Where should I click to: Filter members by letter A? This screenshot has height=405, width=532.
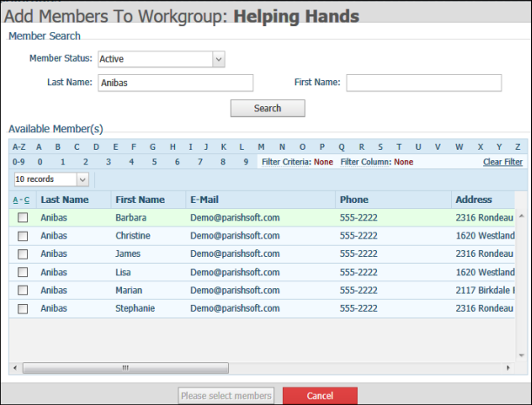[x=39, y=147]
